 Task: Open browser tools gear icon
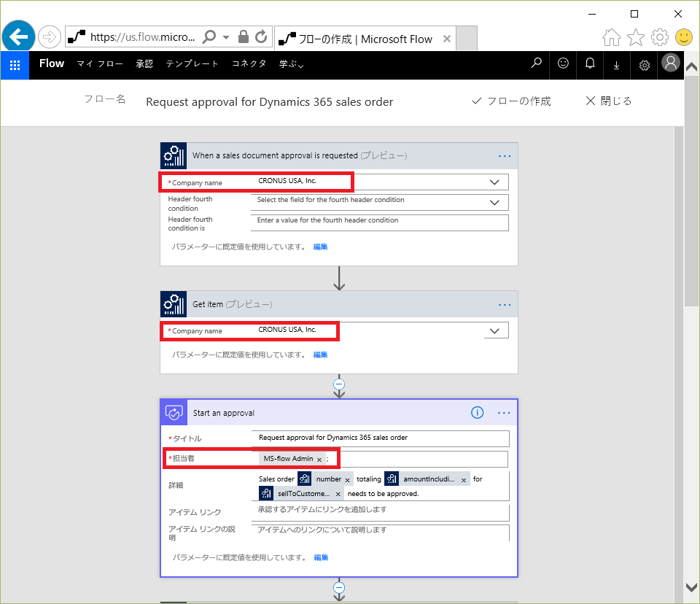[660, 37]
